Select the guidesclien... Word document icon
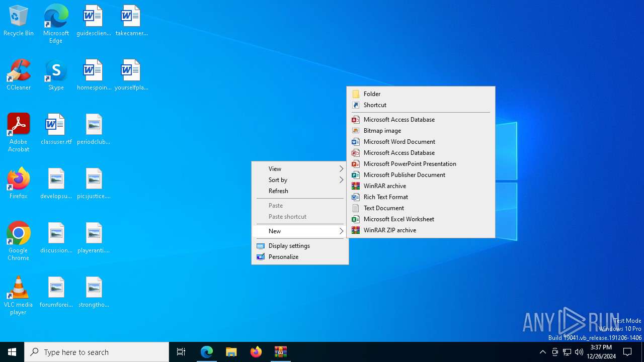The image size is (644, 362). click(94, 21)
